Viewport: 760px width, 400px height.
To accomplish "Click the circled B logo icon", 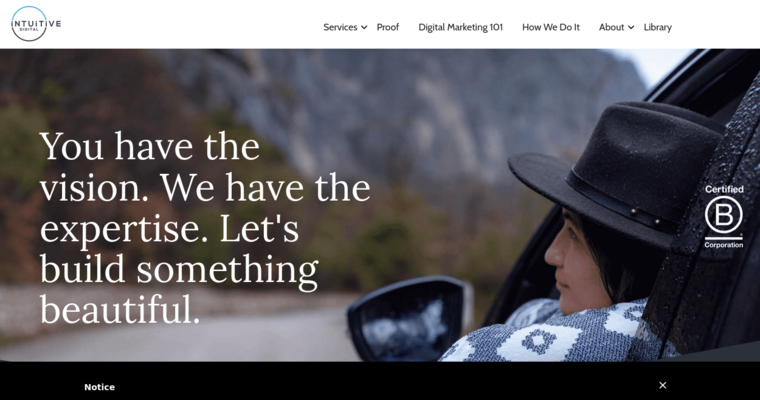I will coord(724,215).
